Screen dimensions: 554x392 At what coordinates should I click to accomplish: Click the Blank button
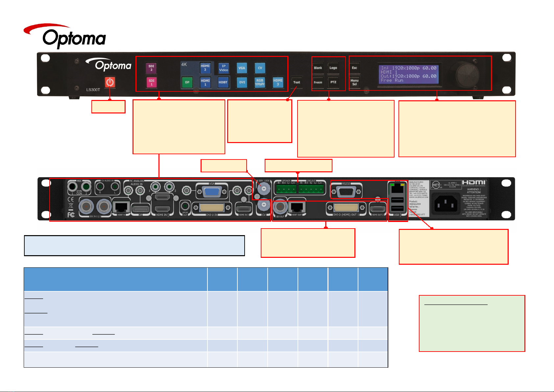[318, 68]
